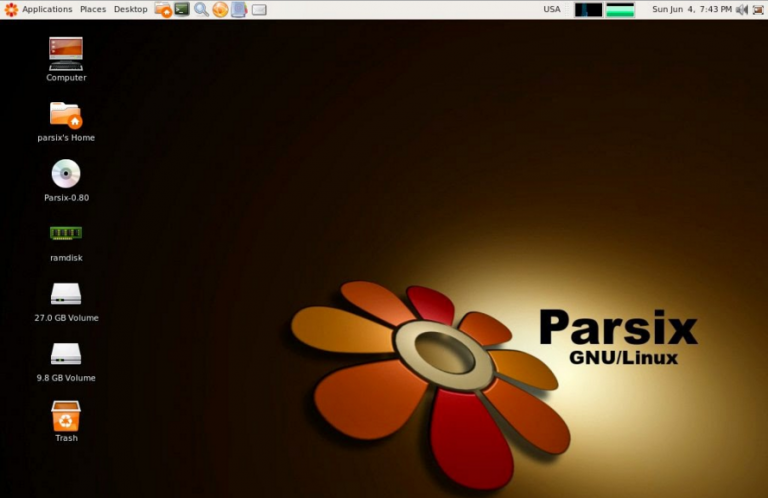Click the show desktop icon in panel corner
This screenshot has height=498, width=768.
coord(758,9)
